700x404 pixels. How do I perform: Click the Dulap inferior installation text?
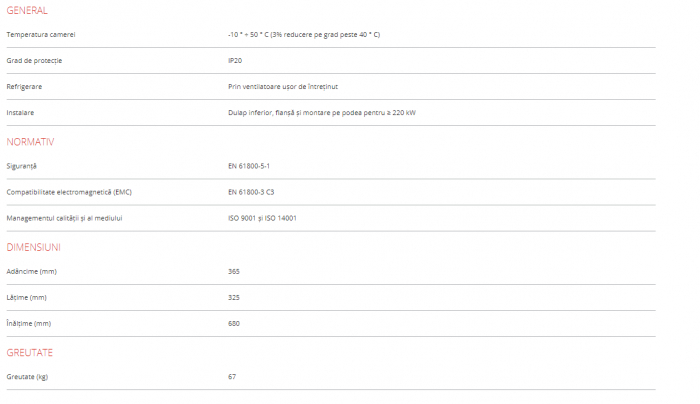point(321,112)
